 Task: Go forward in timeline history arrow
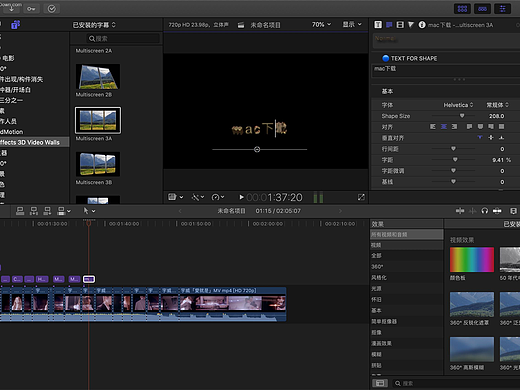point(340,211)
